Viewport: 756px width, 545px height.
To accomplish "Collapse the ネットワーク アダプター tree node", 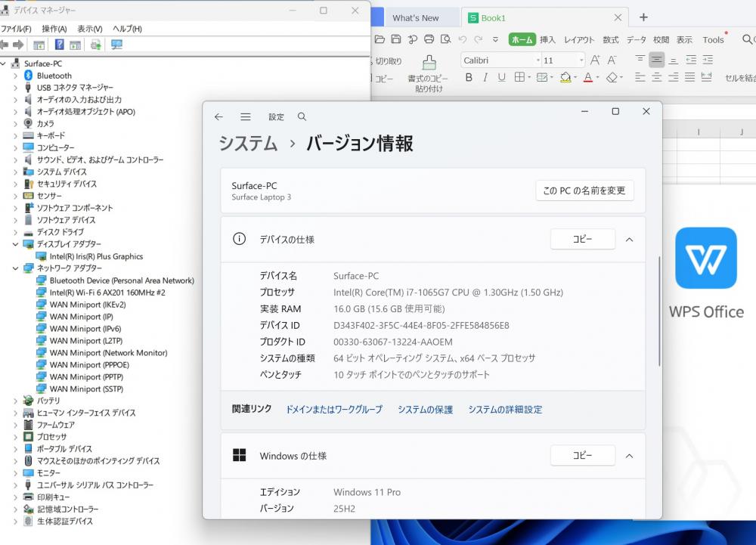I will [x=15, y=268].
